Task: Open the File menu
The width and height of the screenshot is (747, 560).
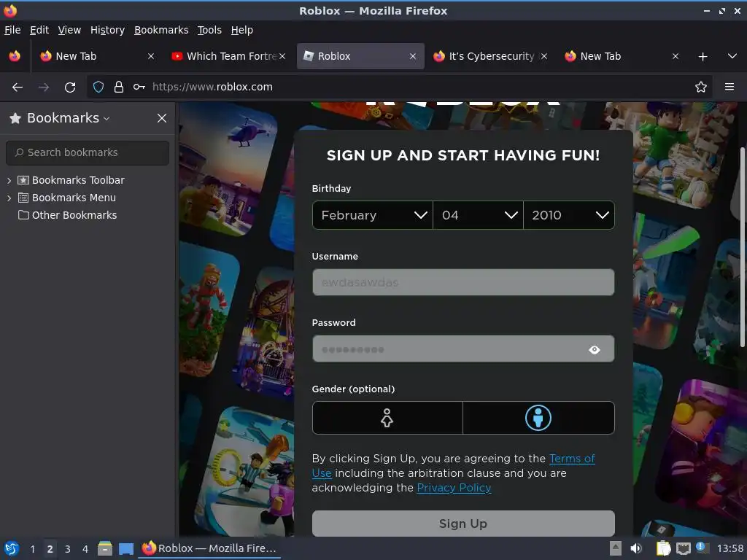Action: click(12, 30)
